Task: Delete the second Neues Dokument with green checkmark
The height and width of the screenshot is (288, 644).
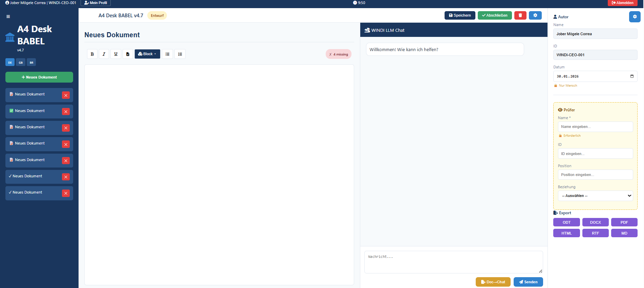Action: (x=66, y=112)
